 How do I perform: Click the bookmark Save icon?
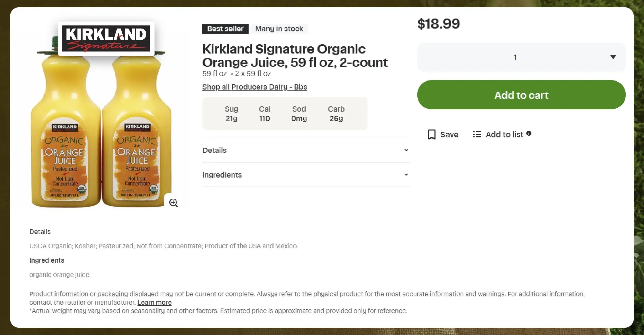pos(432,134)
